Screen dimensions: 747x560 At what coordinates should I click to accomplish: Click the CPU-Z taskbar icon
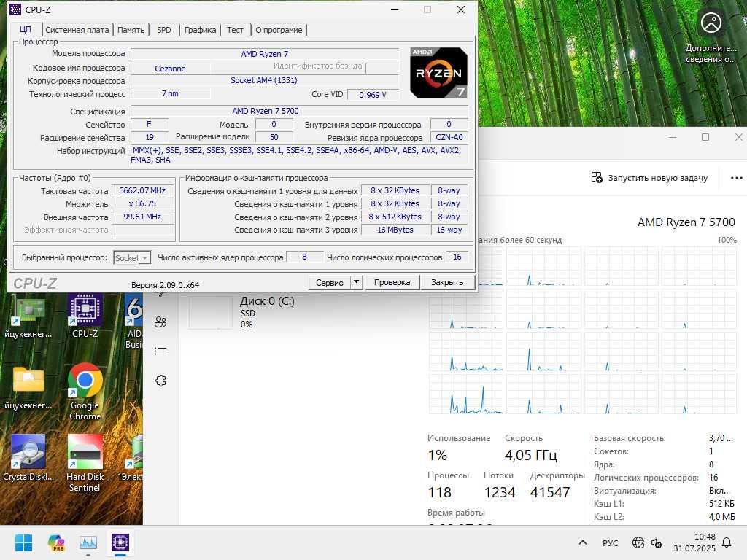tap(120, 542)
